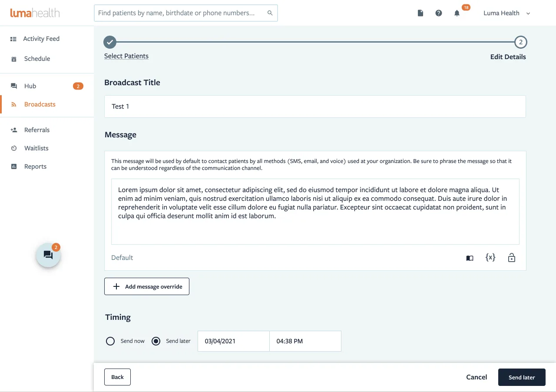Open the help question mark icon

[x=439, y=13]
